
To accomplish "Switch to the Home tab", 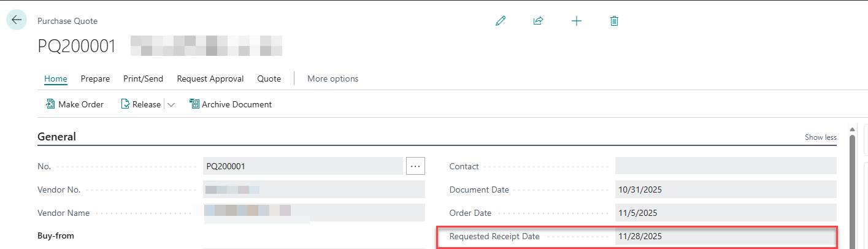I will [x=56, y=79].
